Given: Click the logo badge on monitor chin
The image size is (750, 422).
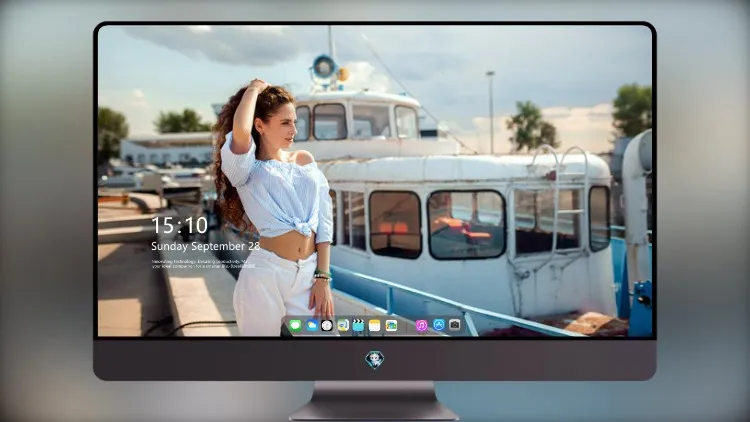Looking at the screenshot, I should 375,359.
